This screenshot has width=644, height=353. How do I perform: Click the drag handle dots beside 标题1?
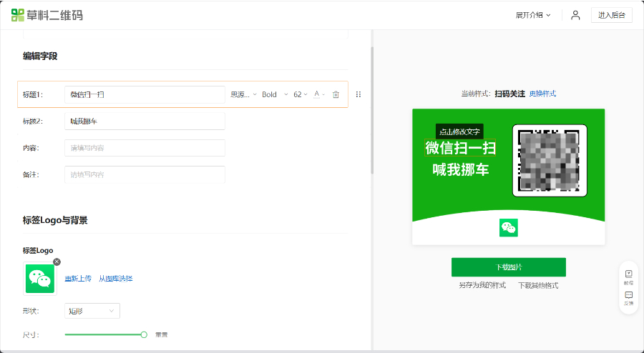pos(358,94)
